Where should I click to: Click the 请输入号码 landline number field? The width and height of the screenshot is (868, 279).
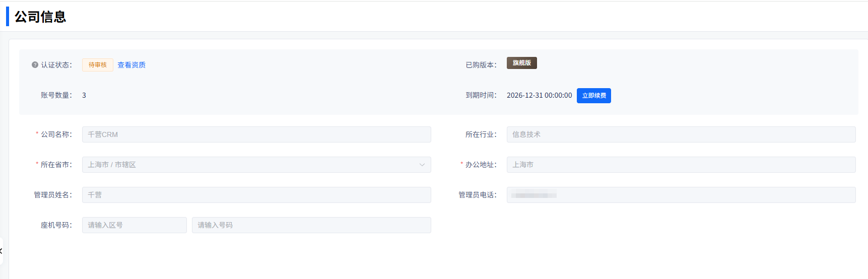[311, 225]
